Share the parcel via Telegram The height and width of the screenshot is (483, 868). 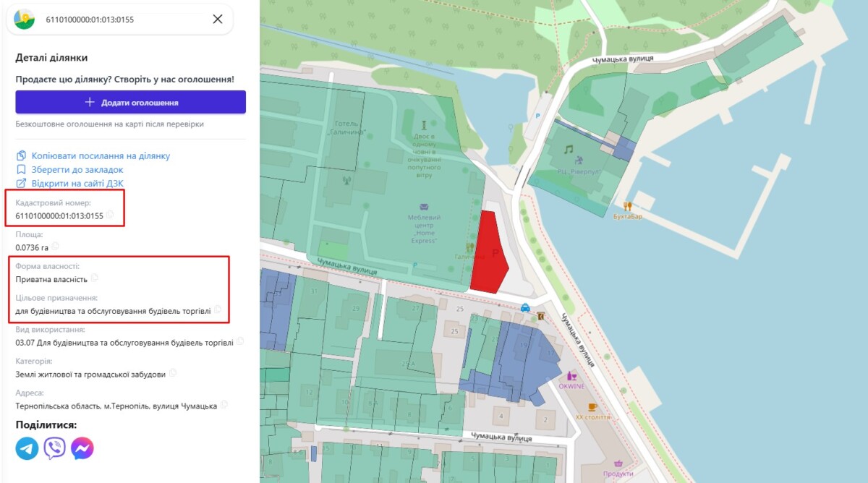tap(27, 448)
